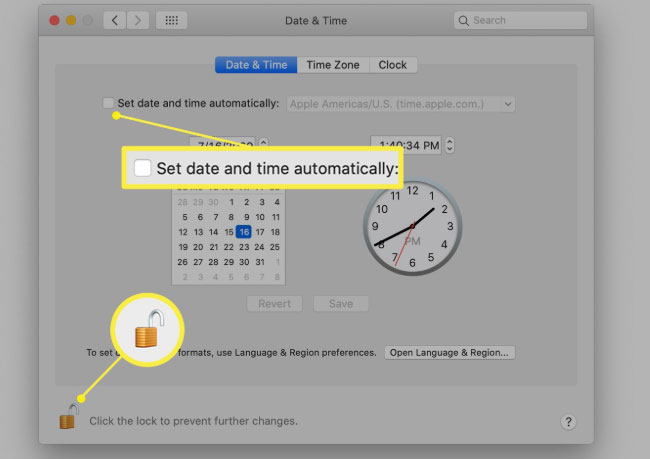Click the 1:40:34 PM time field
This screenshot has width=650, height=459.
click(x=406, y=145)
